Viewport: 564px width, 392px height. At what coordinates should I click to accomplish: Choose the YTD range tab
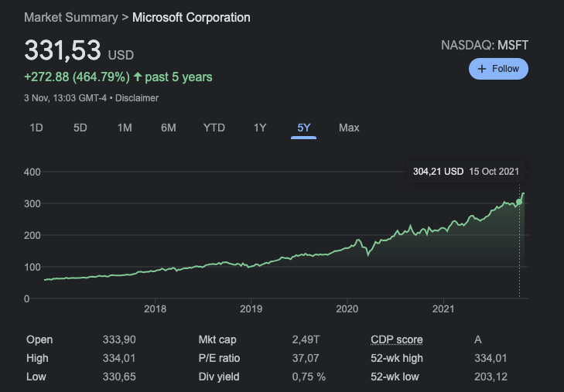click(x=214, y=128)
